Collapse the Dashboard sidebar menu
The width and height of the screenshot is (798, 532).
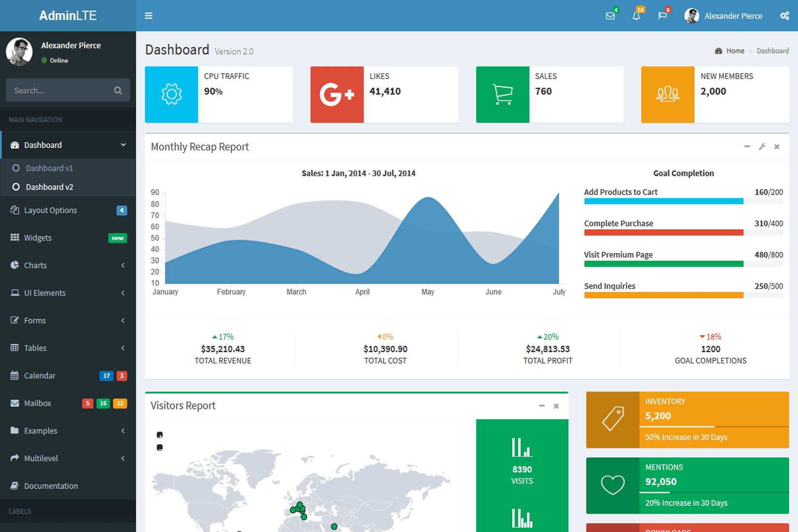[x=68, y=145]
